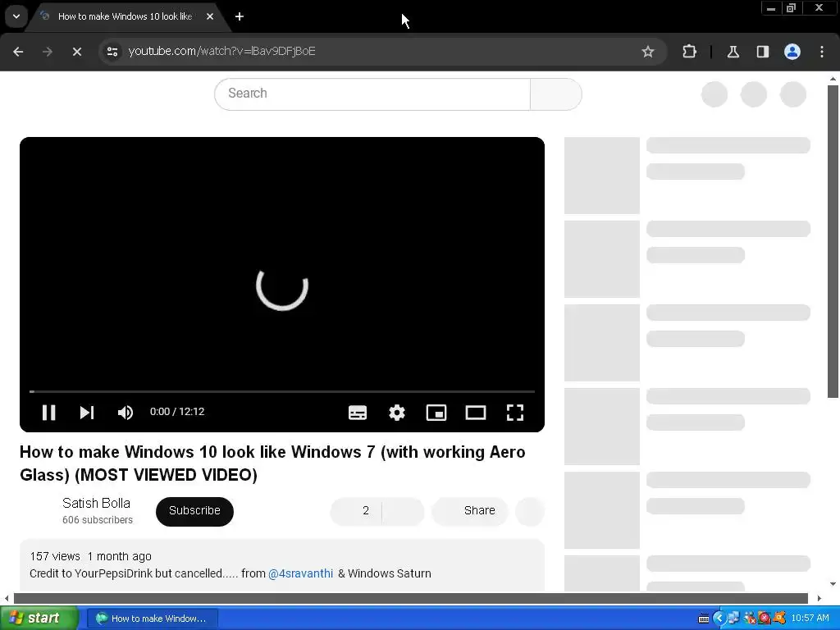Click the YouTube search field

coord(372,94)
